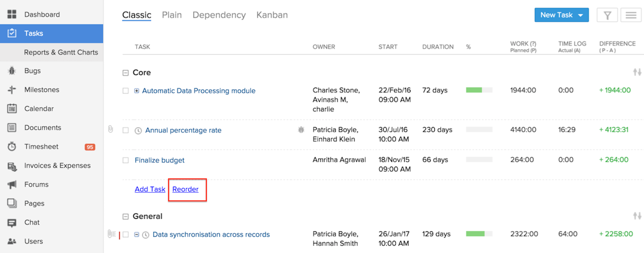Click the Add Task link

click(x=150, y=189)
